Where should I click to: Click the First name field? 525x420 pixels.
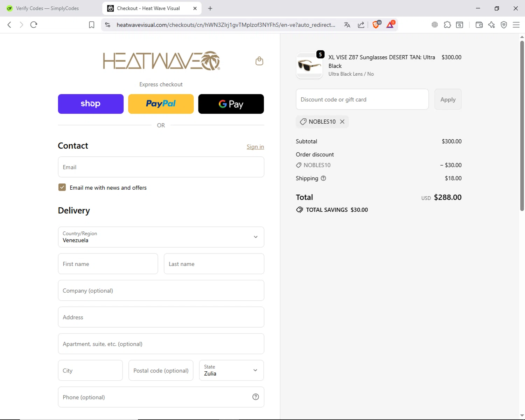tap(108, 264)
